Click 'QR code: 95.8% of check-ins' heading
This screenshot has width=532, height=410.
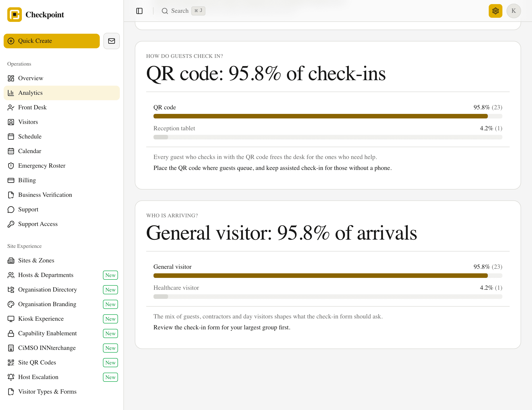coord(266,74)
